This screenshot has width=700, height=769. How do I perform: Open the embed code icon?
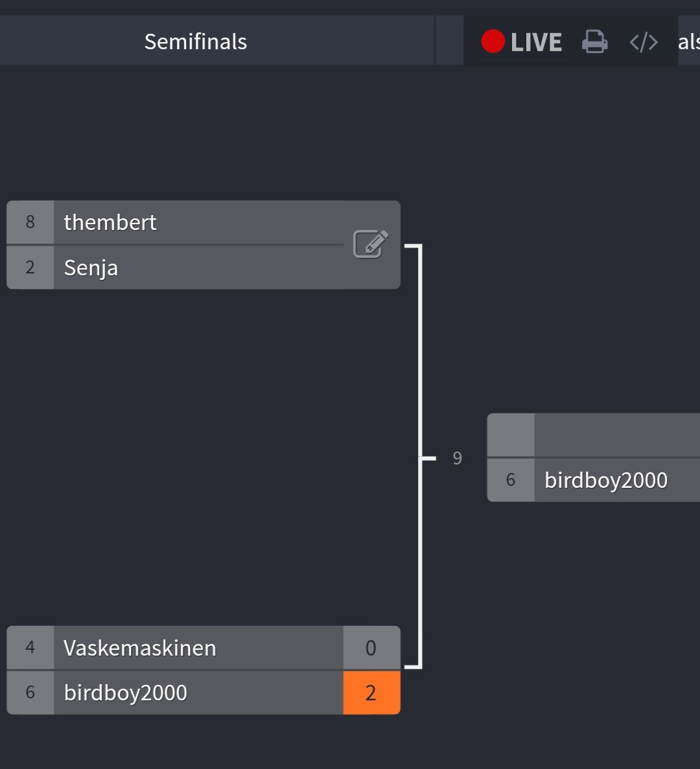pyautogui.click(x=644, y=42)
